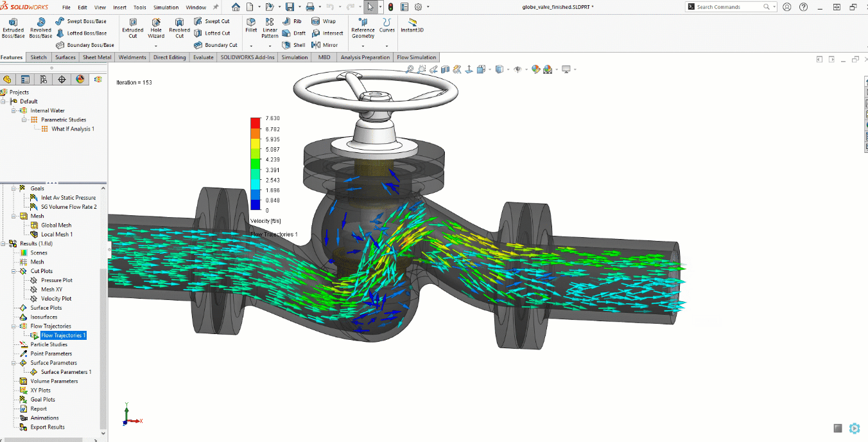Screen dimensions: 868x442
Task: Click the blue swatch on velocity legend
Action: pyautogui.click(x=256, y=206)
